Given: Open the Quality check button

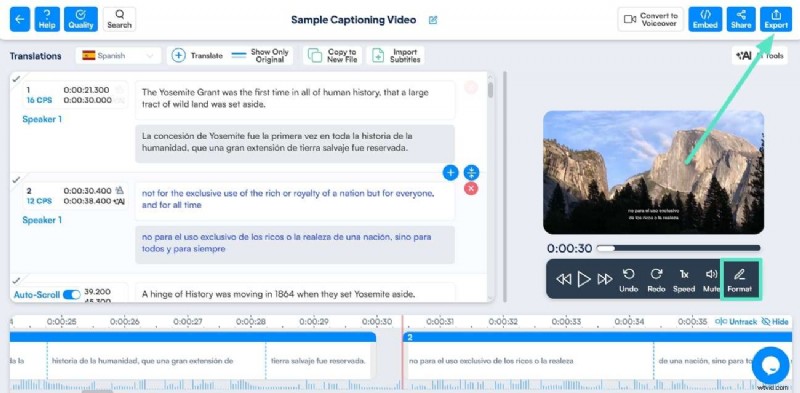Looking at the screenshot, I should tap(81, 19).
